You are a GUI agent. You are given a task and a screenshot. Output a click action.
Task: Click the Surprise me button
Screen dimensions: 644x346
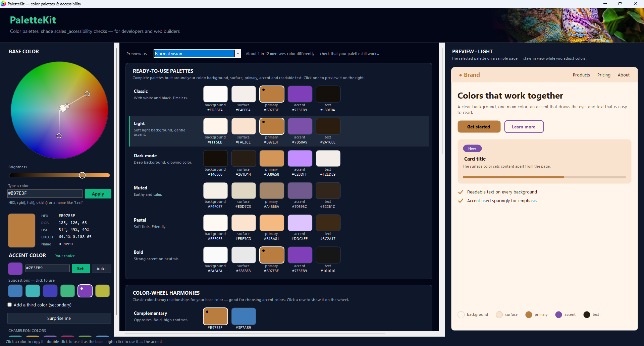(x=59, y=318)
